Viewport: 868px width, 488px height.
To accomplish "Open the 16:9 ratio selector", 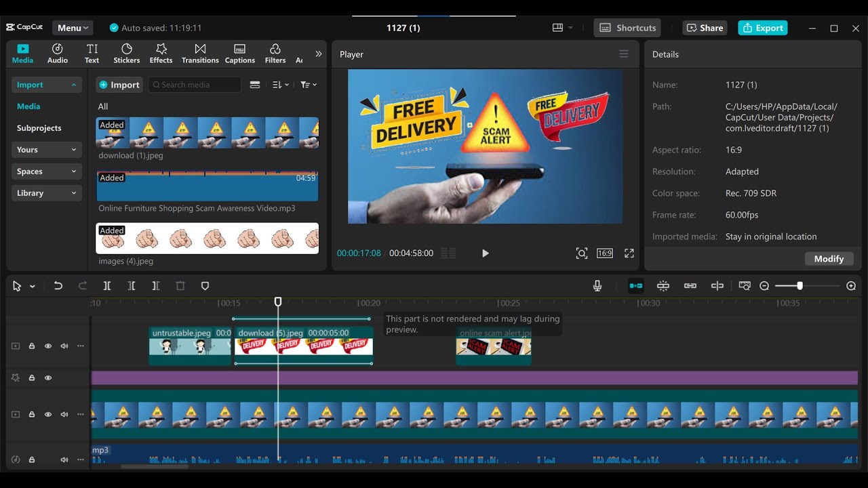I will tap(604, 253).
